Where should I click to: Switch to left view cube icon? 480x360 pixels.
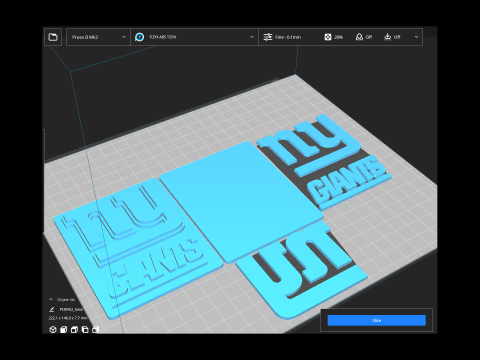click(x=85, y=329)
